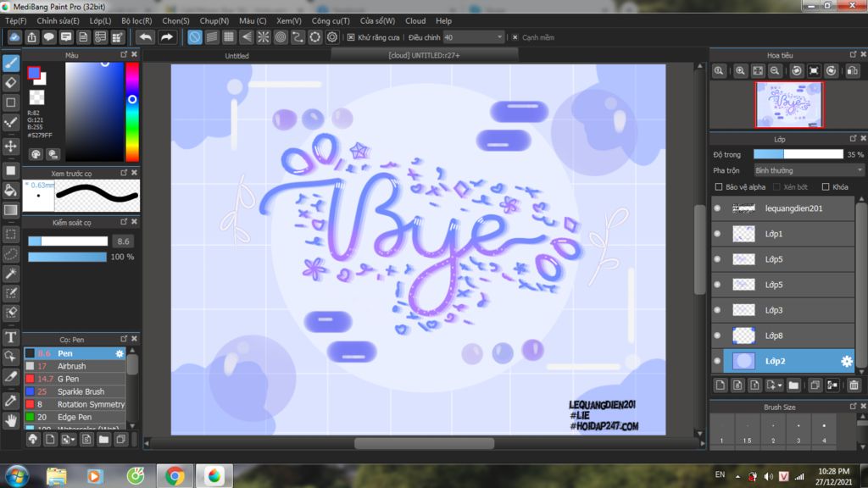This screenshot has width=868, height=488.
Task: Turn on the circle snap guide
Action: click(281, 37)
